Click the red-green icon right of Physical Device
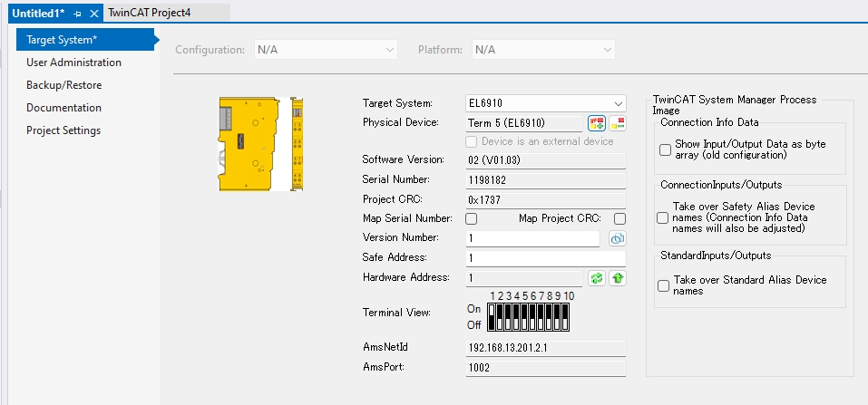Screen dimensions: 868x405 [x=618, y=123]
